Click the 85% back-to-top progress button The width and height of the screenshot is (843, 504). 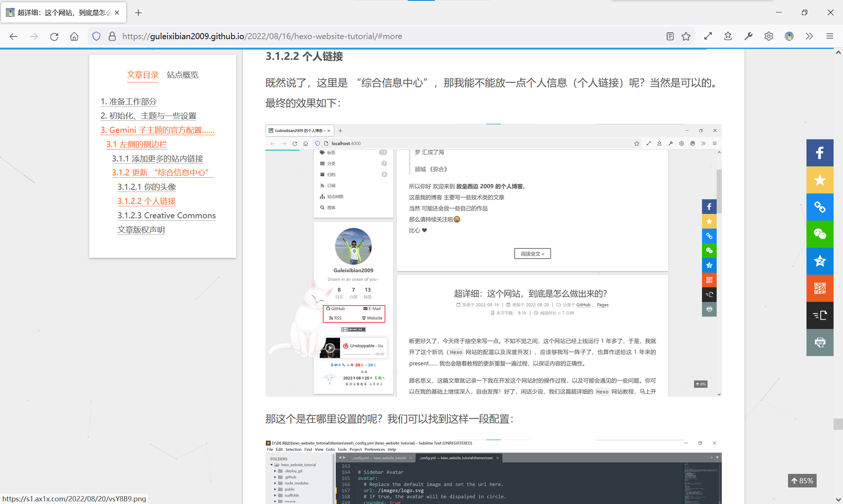pyautogui.click(x=802, y=481)
